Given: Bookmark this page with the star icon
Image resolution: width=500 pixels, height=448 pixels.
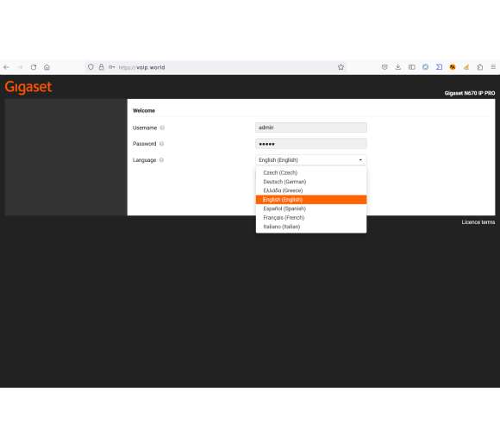Looking at the screenshot, I should click(x=341, y=67).
